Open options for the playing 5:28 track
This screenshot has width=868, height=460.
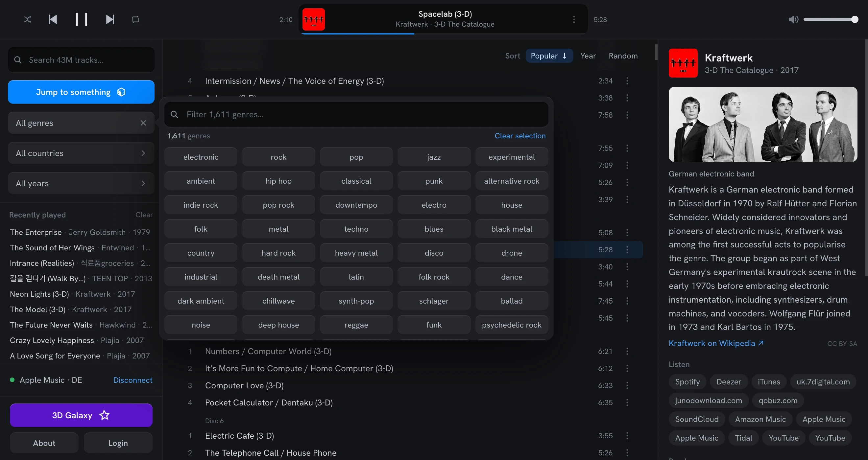[627, 249]
